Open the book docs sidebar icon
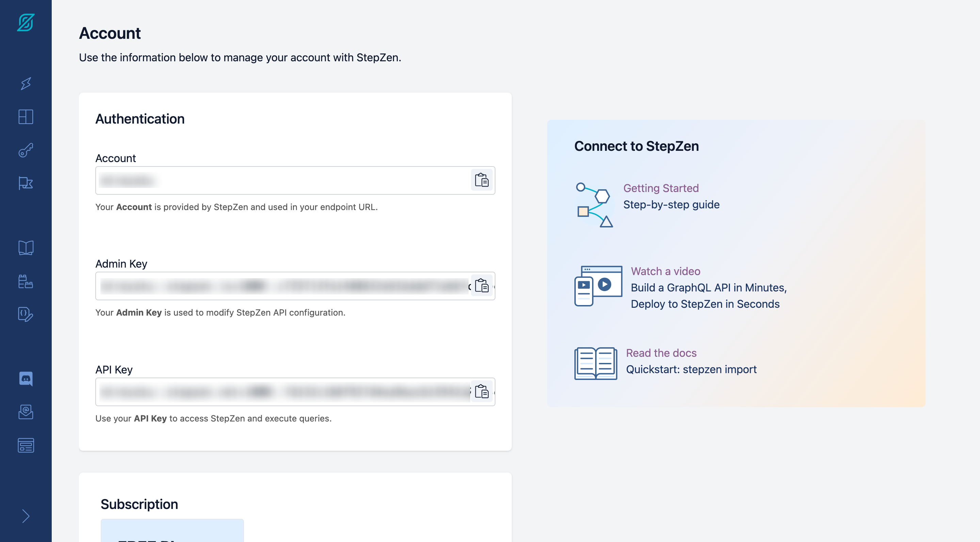980x542 pixels. [26, 248]
